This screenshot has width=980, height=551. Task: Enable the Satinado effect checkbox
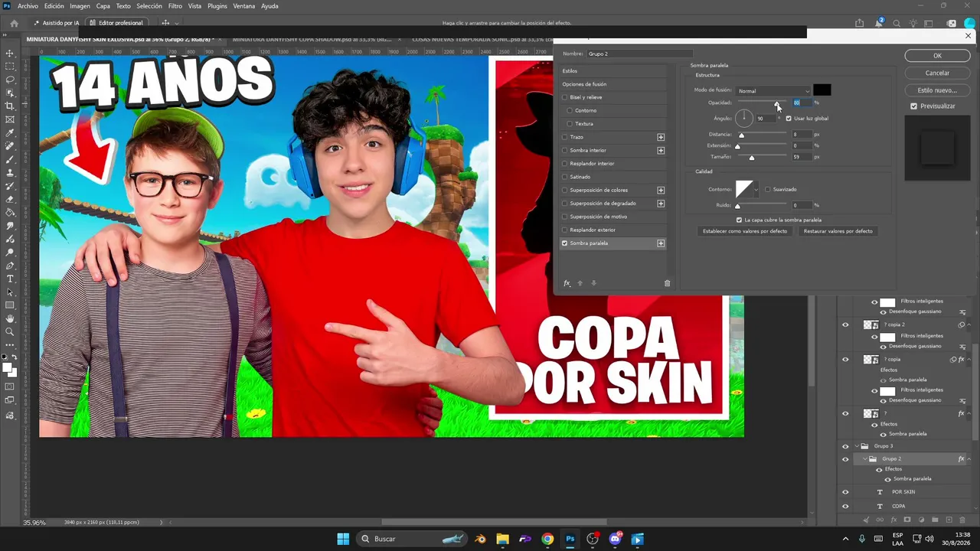pos(565,177)
